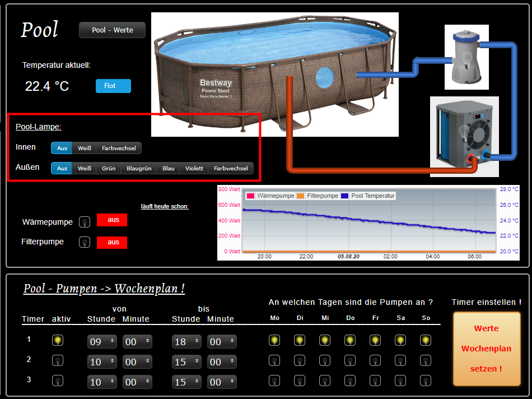Screen dimensions: 532x399
Task: Toggle the Do bulb for timer 1
Action: (x=350, y=340)
